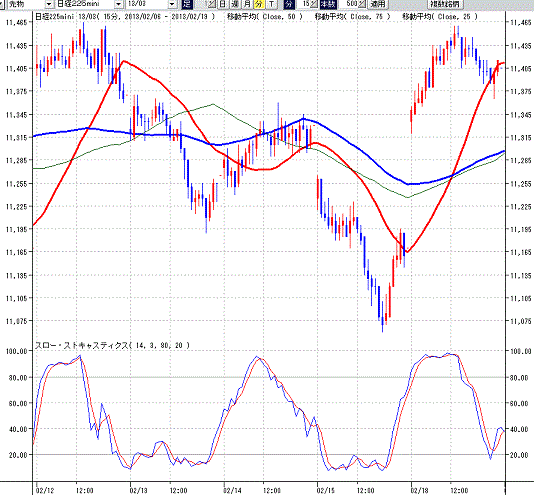Click the 移動平均( Close, 50 ) indicator label
The height and width of the screenshot is (495, 534).
(265, 16)
